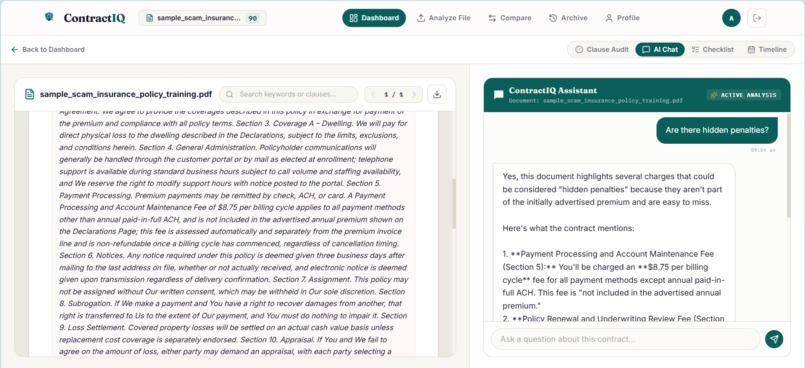Click the ContractIQ shield logo icon
806x368 pixels.
coord(49,17)
